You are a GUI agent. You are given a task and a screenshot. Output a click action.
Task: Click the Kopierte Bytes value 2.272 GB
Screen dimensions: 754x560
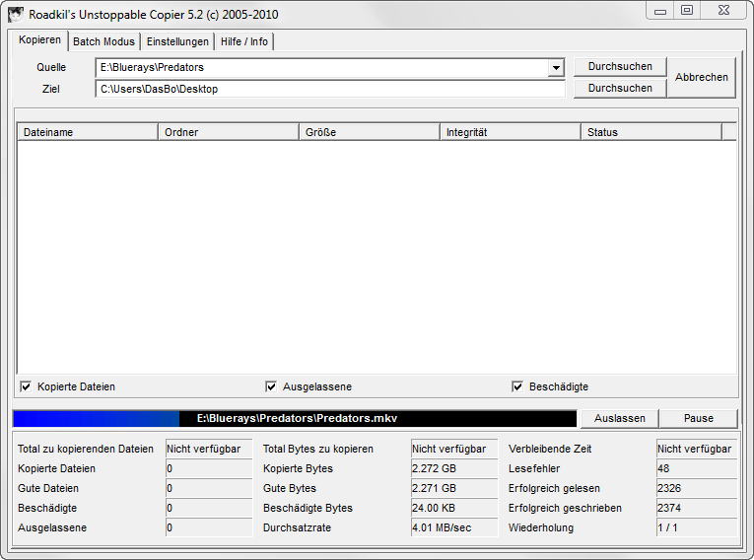click(454, 468)
